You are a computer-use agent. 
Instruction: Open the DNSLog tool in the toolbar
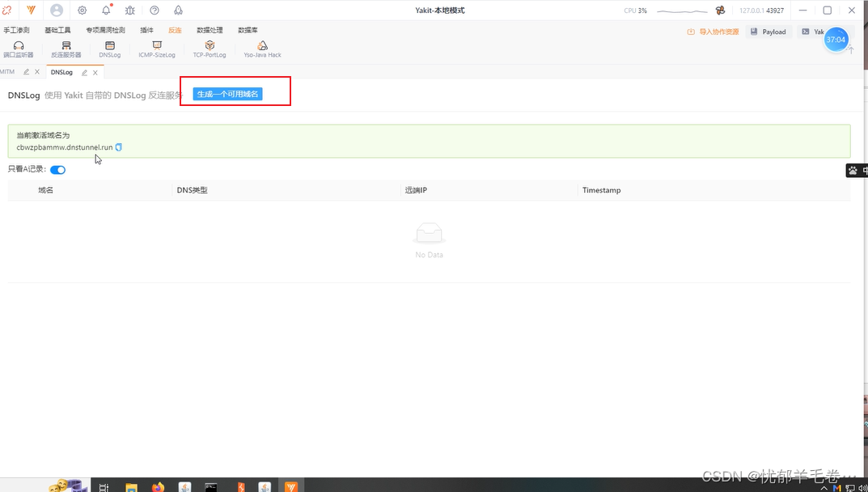[x=109, y=49]
